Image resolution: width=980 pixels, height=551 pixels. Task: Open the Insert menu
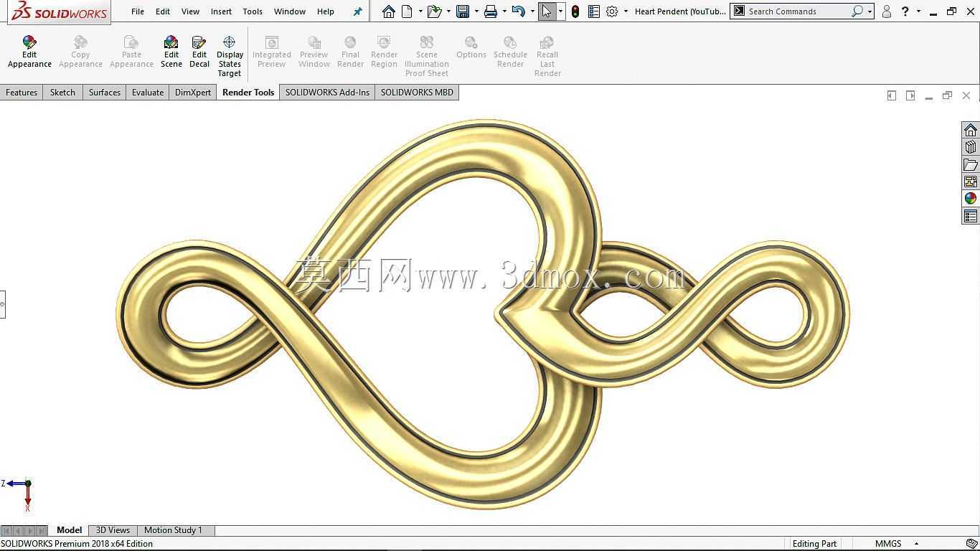221,11
